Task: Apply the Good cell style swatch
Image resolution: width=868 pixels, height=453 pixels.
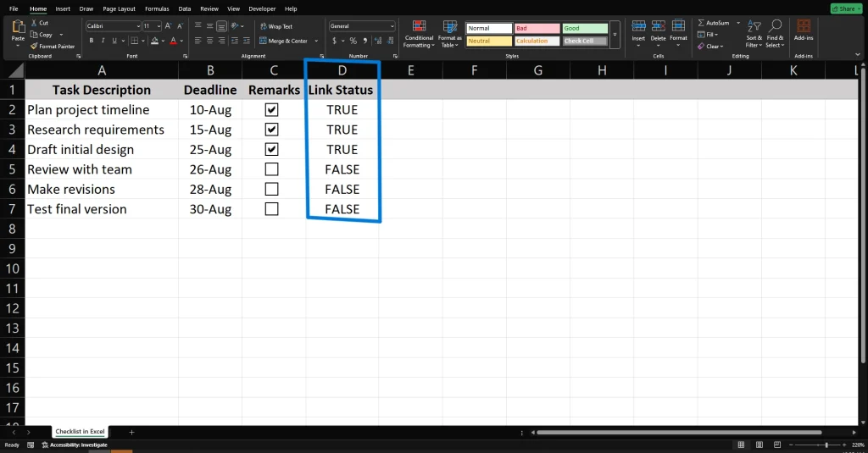Action: [x=585, y=28]
